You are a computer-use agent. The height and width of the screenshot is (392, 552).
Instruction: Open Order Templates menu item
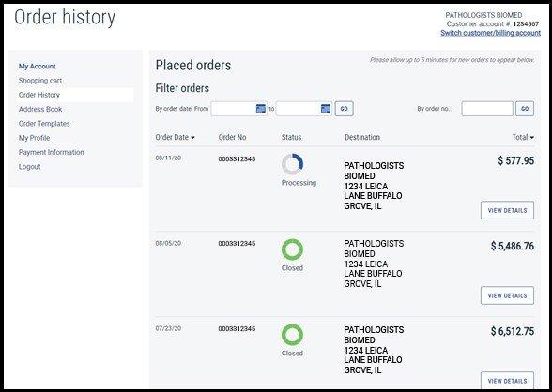44,124
